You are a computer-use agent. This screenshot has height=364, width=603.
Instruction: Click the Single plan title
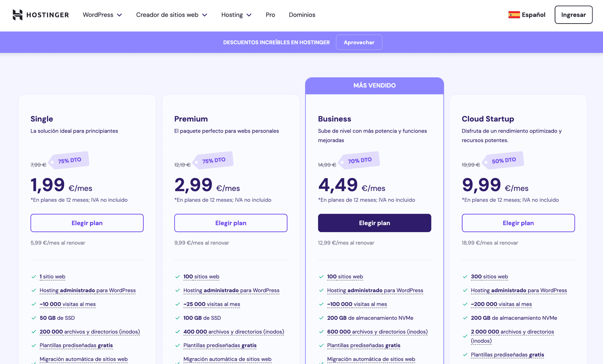tap(42, 119)
